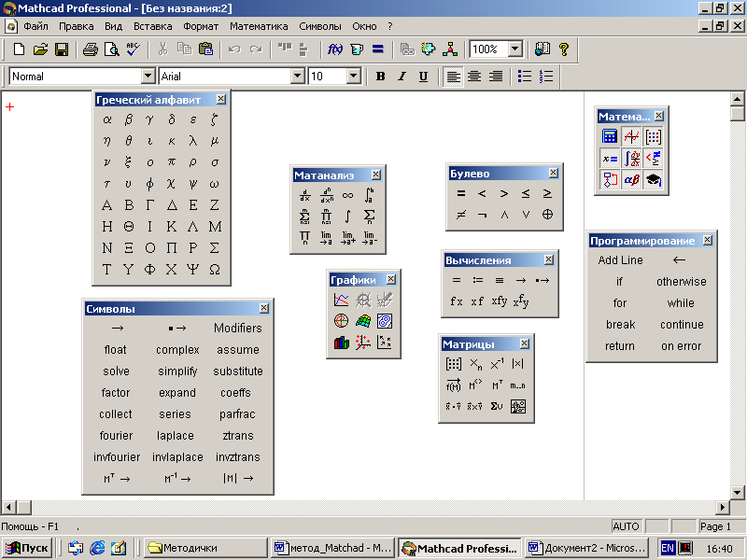Open the Вставка menu
Screen dimensions: 747x560
click(x=152, y=26)
